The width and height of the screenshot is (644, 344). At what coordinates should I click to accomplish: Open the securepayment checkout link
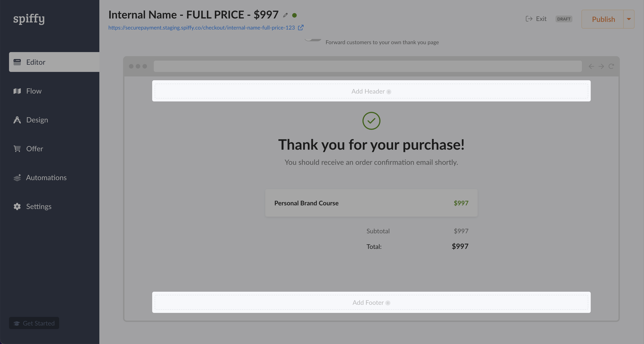[201, 28]
